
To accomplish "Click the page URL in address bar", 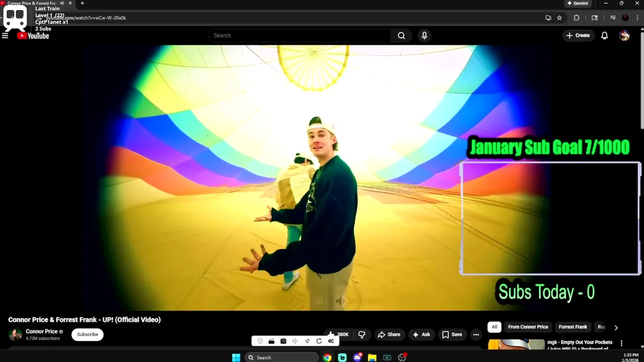I will [x=86, y=18].
